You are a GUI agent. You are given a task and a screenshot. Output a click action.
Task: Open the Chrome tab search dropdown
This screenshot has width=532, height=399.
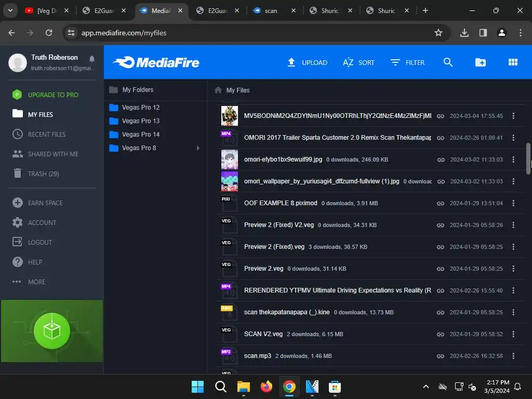(x=10, y=10)
